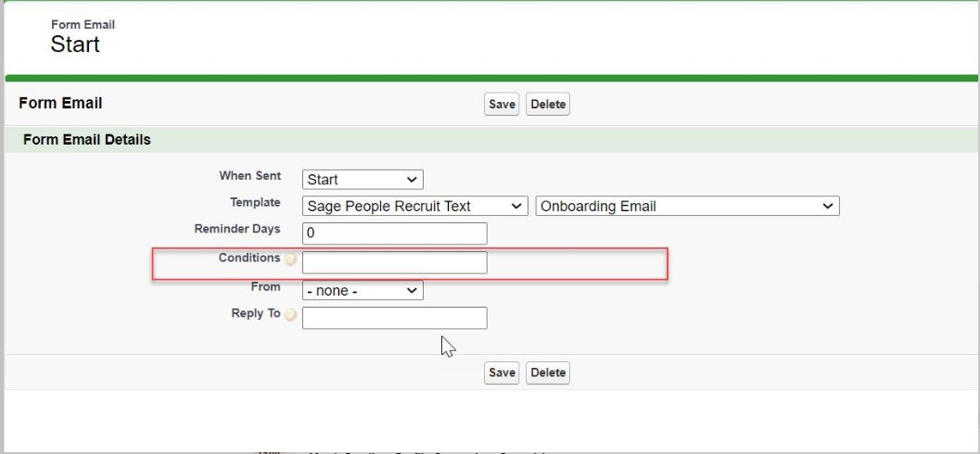980x454 pixels.
Task: Click the help icon beside Reply To
Action: pyautogui.click(x=290, y=316)
